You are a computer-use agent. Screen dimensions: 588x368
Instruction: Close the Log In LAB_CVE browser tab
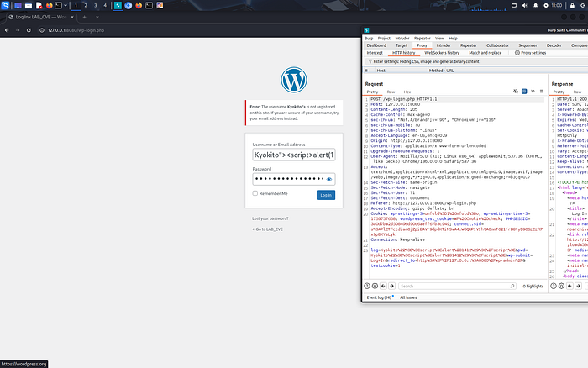pyautogui.click(x=72, y=17)
